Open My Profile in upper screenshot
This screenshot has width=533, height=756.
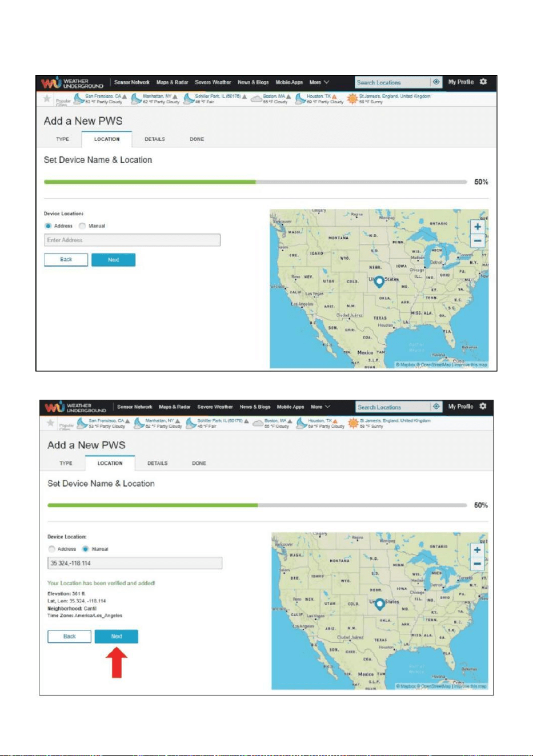(461, 82)
